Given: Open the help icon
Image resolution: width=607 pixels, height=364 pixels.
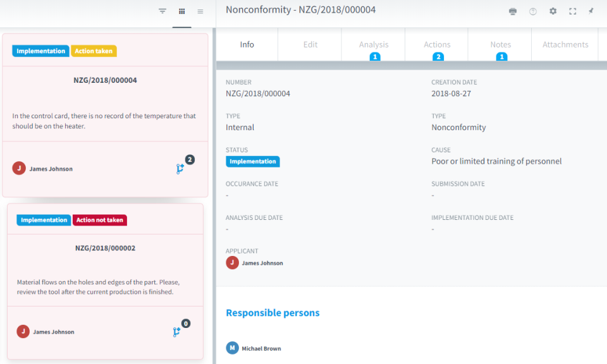Looking at the screenshot, I should pyautogui.click(x=533, y=11).
